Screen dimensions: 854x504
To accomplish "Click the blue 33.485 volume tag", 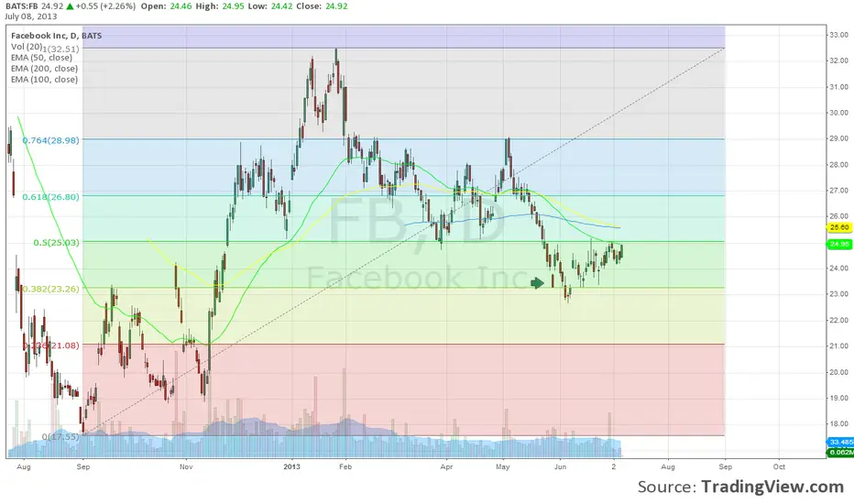I will (x=840, y=442).
